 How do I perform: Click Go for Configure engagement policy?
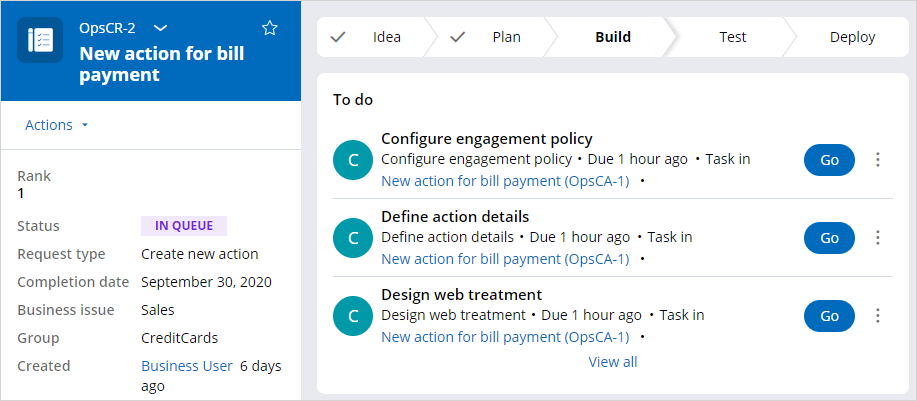click(829, 160)
